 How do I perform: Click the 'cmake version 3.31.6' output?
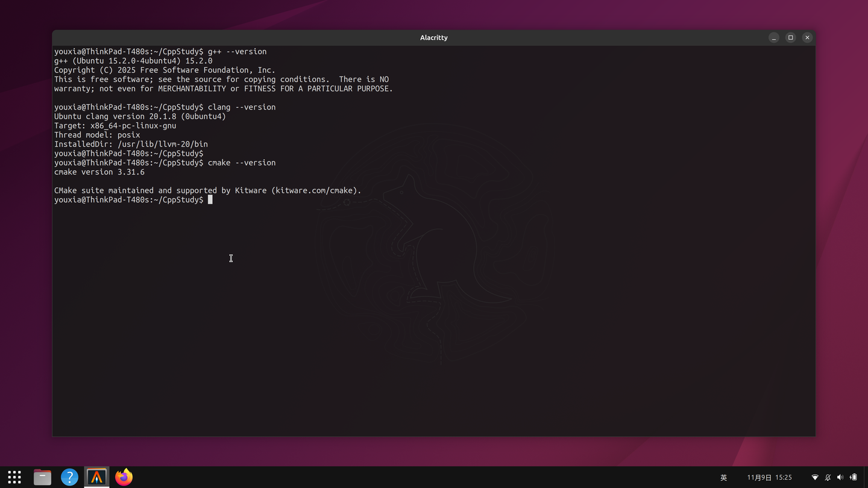pyautogui.click(x=99, y=172)
